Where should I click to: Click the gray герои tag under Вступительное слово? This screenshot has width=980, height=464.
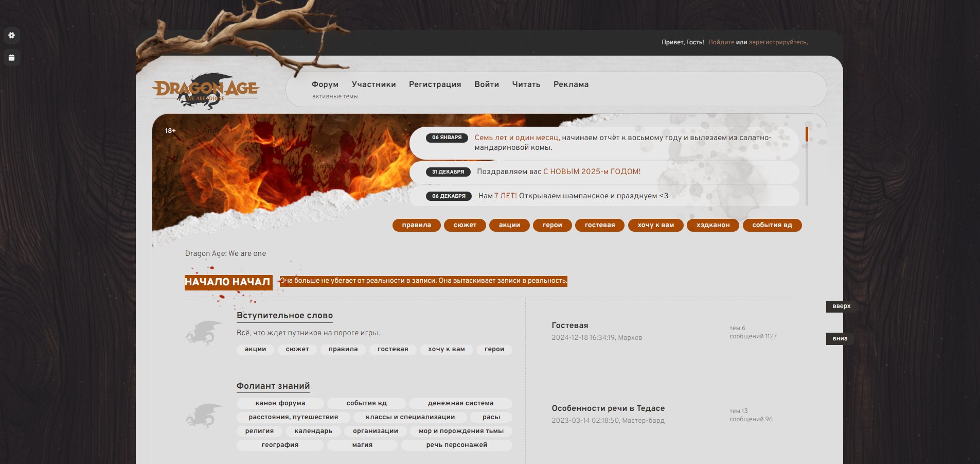click(x=494, y=349)
